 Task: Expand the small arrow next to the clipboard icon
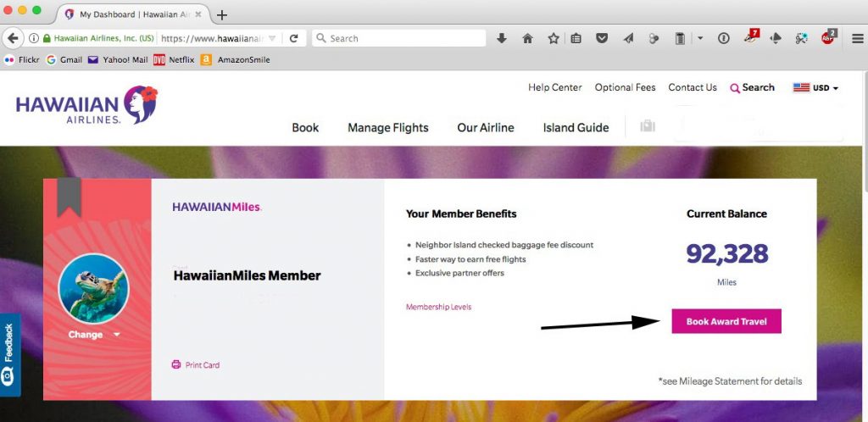click(x=699, y=38)
